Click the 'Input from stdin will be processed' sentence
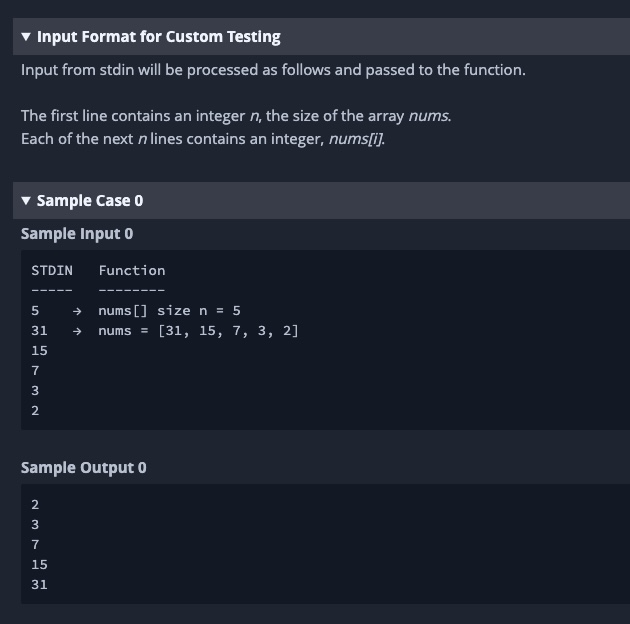 tap(272, 70)
